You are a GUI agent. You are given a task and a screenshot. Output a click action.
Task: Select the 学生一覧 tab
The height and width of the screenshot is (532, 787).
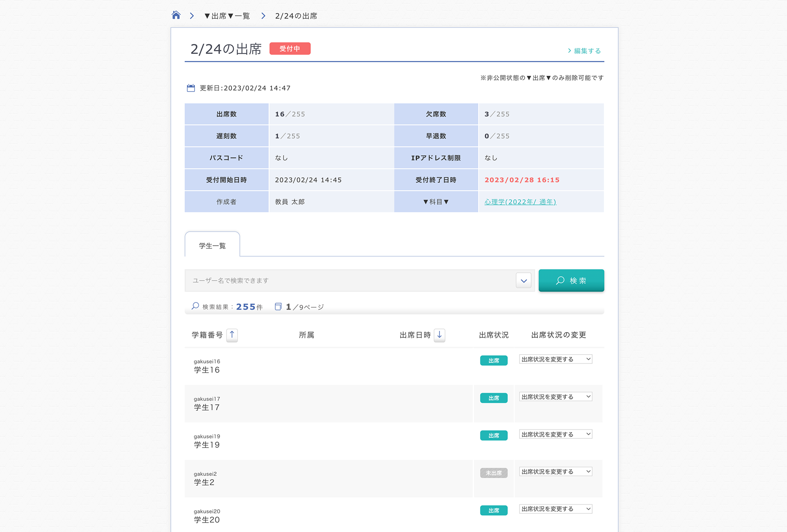[x=212, y=245]
